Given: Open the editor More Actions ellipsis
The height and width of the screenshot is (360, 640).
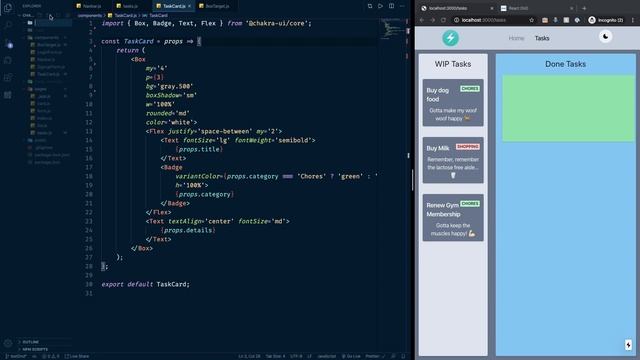Looking at the screenshot, I should [402, 6].
